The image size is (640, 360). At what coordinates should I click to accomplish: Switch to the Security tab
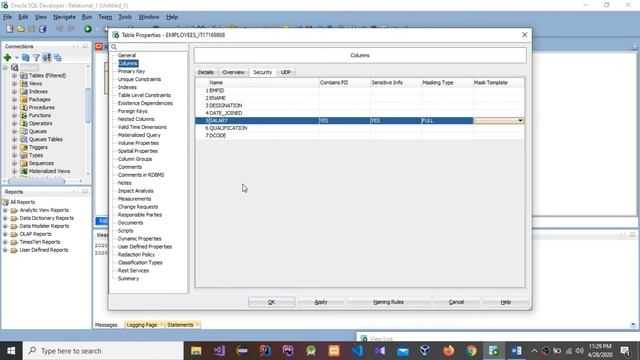click(x=262, y=72)
